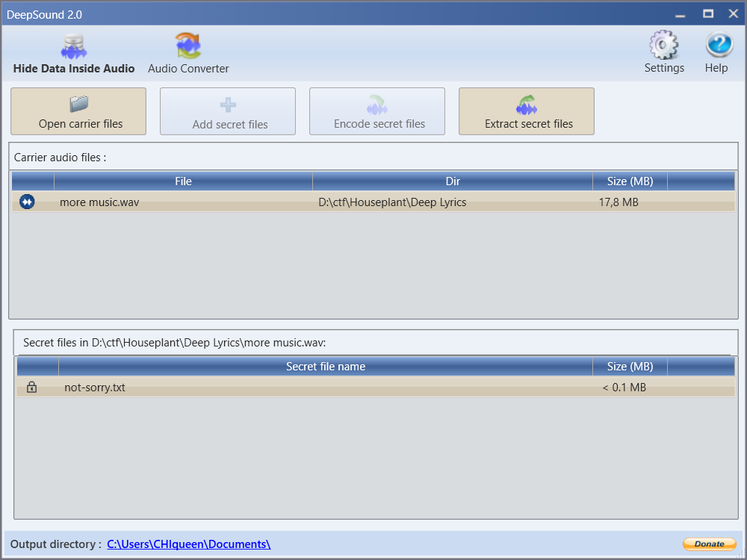Open the Hide Data Inside Audio tab
This screenshot has height=560, width=747.
pos(74,54)
